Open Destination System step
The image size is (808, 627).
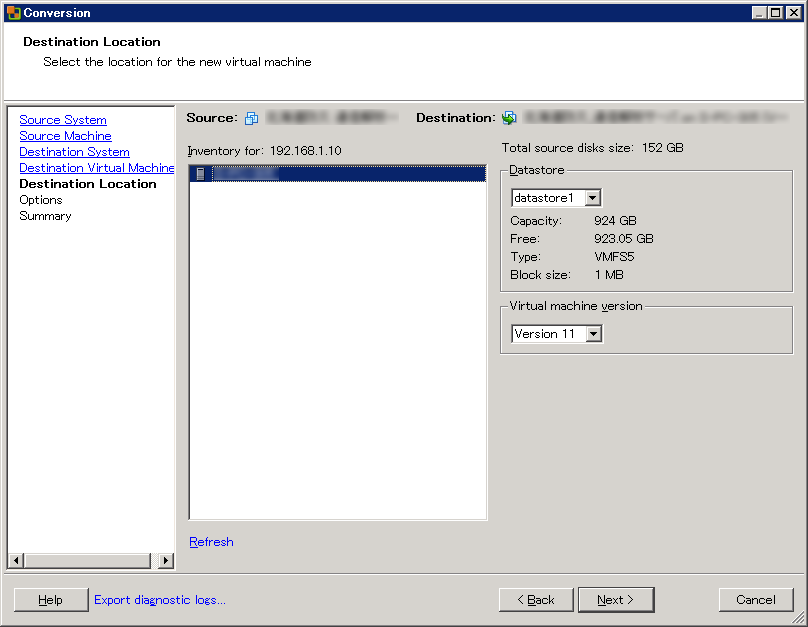(x=74, y=152)
